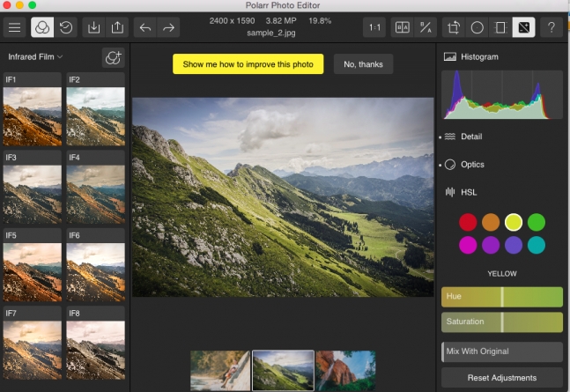This screenshot has width=570, height=392.
Task: Click Show me how to improve this photo
Action: [x=248, y=64]
